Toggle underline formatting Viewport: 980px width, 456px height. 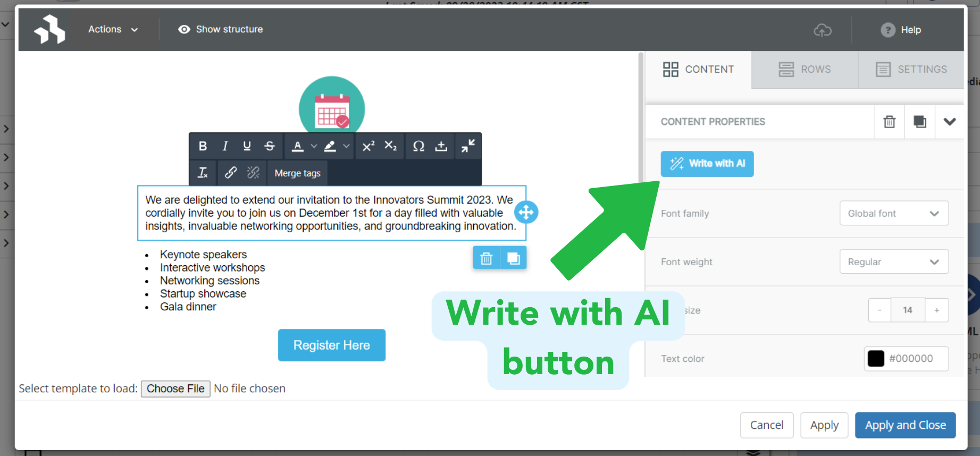click(x=247, y=146)
